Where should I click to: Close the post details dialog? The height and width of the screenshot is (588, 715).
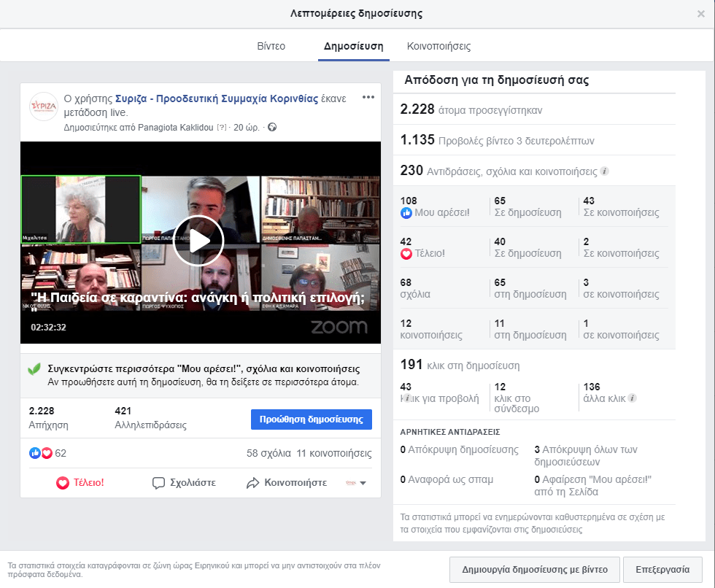701,14
